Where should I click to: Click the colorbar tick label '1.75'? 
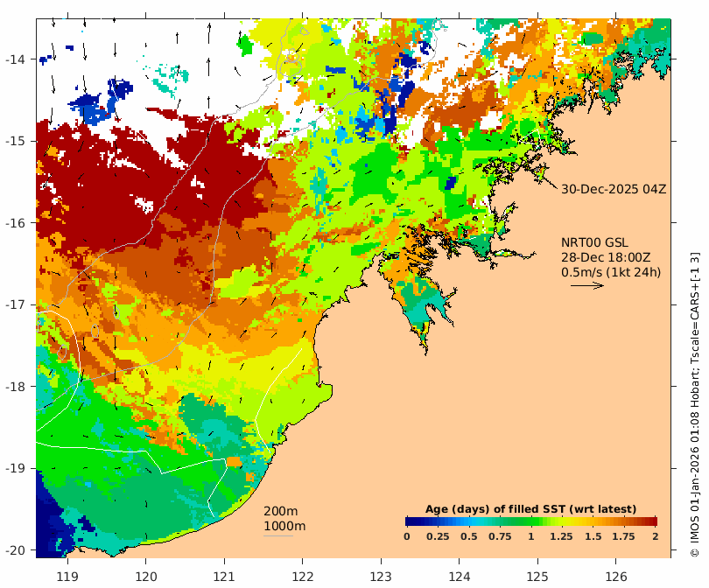point(624,536)
